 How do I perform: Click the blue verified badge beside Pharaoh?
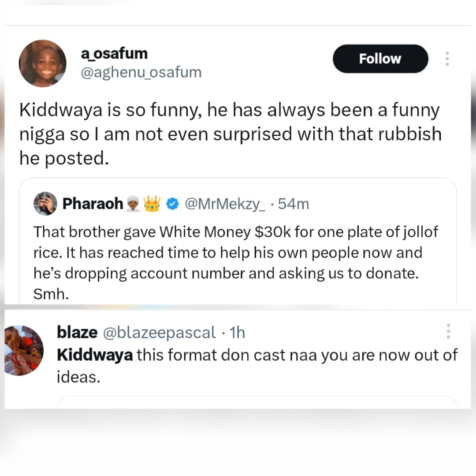tap(174, 204)
